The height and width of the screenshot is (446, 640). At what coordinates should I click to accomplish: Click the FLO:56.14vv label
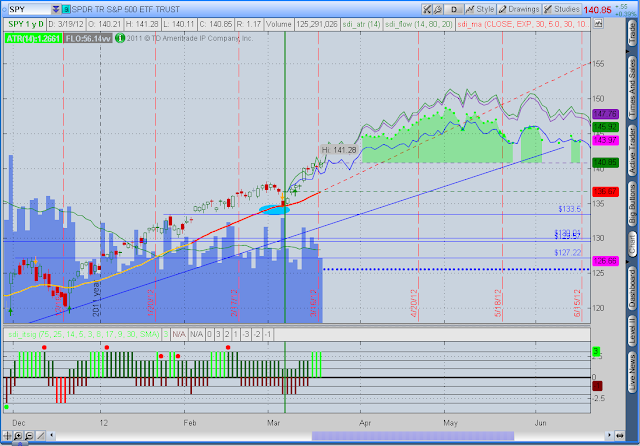pyautogui.click(x=88, y=39)
